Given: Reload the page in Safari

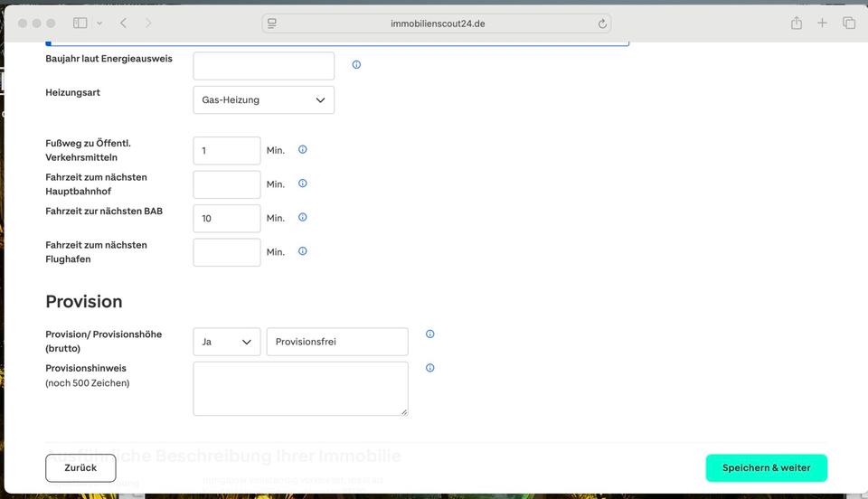Looking at the screenshot, I should point(602,24).
